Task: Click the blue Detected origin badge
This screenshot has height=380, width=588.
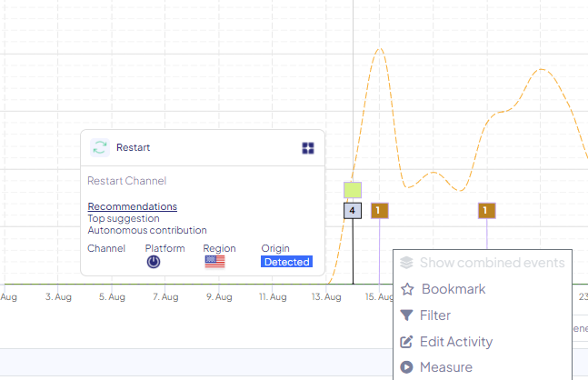Action: click(x=286, y=262)
